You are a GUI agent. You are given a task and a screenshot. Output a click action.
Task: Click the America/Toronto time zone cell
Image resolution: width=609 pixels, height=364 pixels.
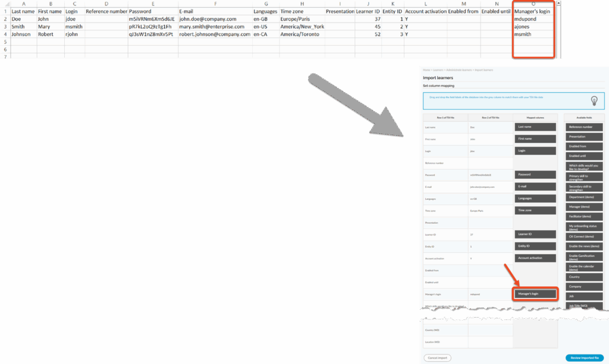302,34
